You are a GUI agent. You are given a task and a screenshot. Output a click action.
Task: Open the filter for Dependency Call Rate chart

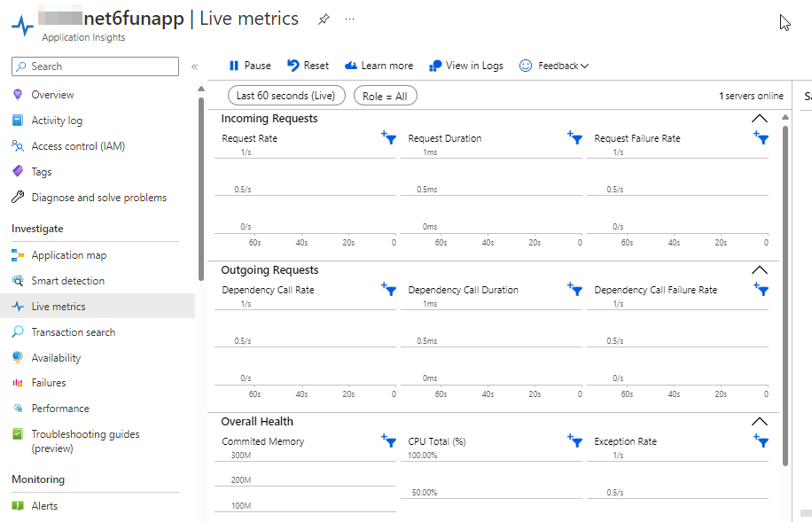(x=388, y=290)
